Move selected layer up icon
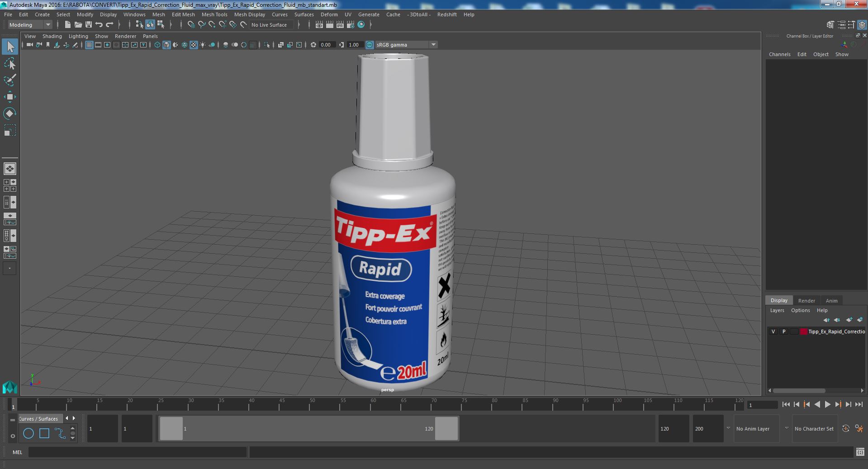This screenshot has height=469, width=868. click(x=826, y=320)
